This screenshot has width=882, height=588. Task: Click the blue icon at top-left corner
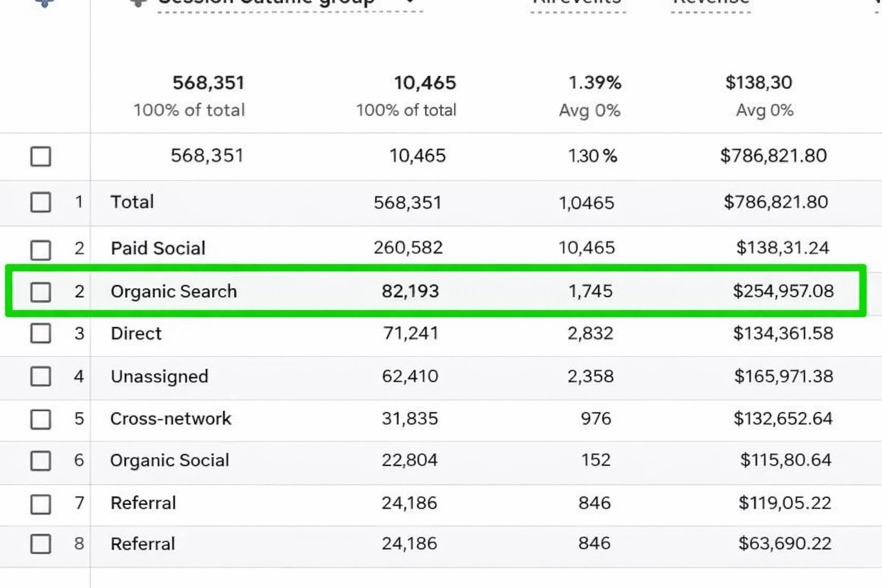[44, 3]
